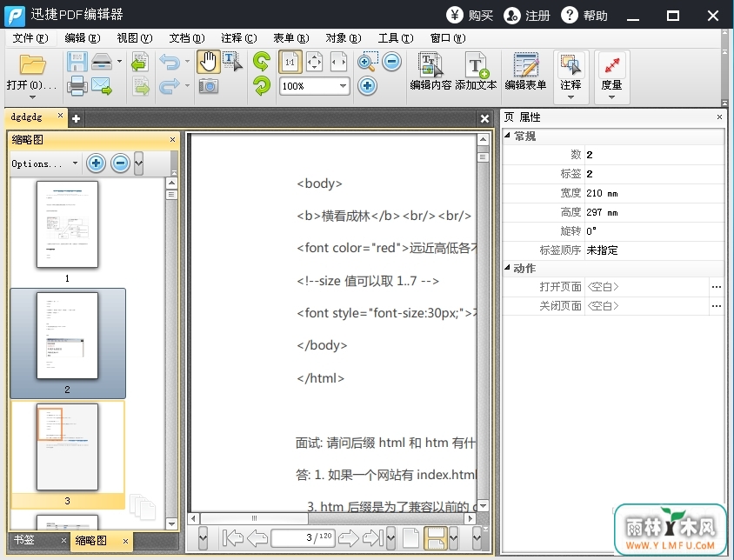
Task: Open a file with the folder icon
Action: 32,64
